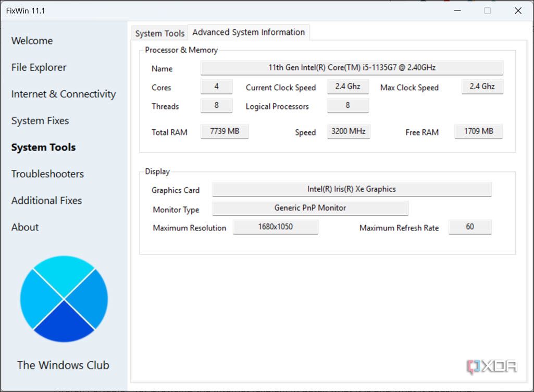The image size is (534, 392).
Task: Click the Logical Processors label
Action: (277, 107)
